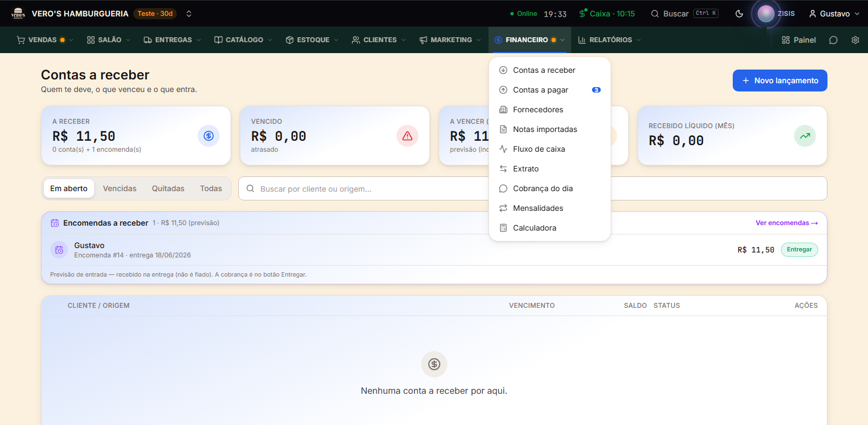Click the Vero's Hamburgueria logo icon
This screenshot has height=425, width=868.
coord(18,13)
